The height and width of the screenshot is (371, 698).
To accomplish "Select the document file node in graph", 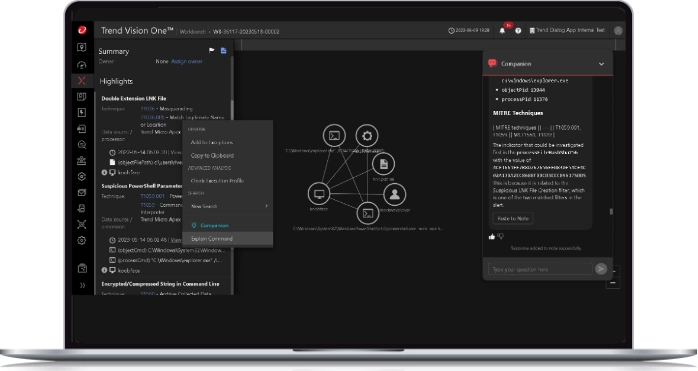I will pyautogui.click(x=383, y=164).
